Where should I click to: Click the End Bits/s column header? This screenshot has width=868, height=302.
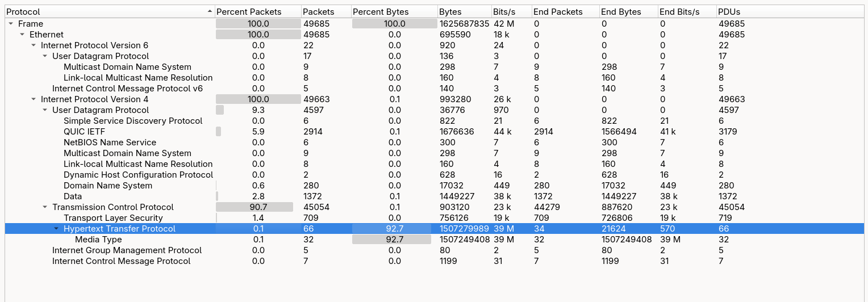(x=679, y=11)
